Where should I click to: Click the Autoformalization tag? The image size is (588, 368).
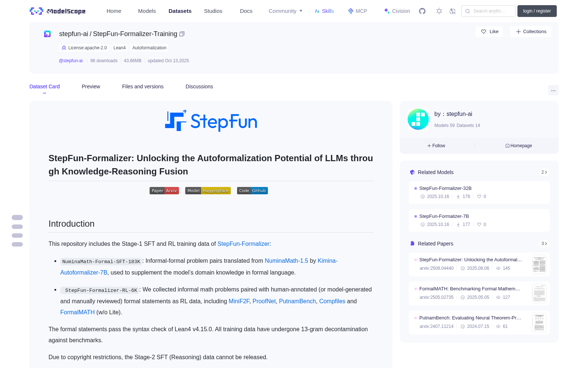click(149, 48)
